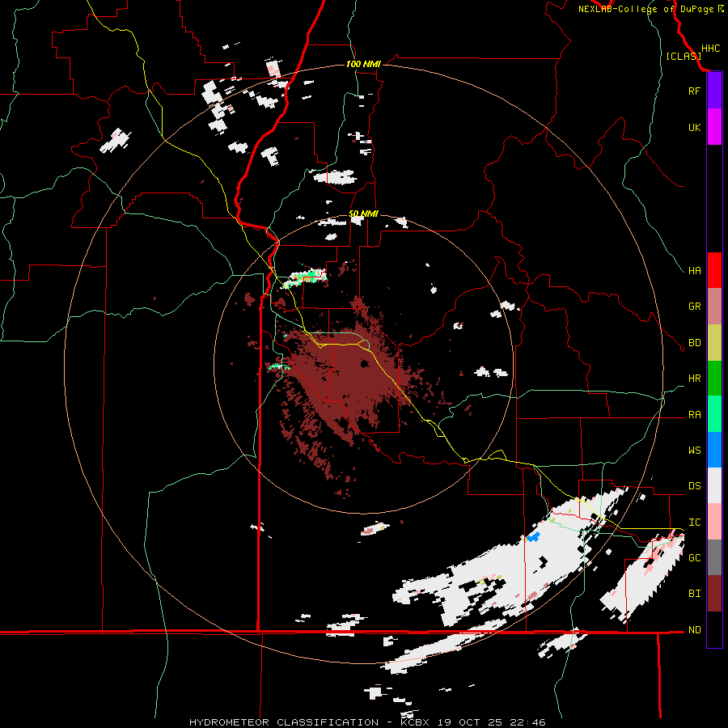Click the 'BI' legend label
The image size is (728, 728).
coord(694,594)
